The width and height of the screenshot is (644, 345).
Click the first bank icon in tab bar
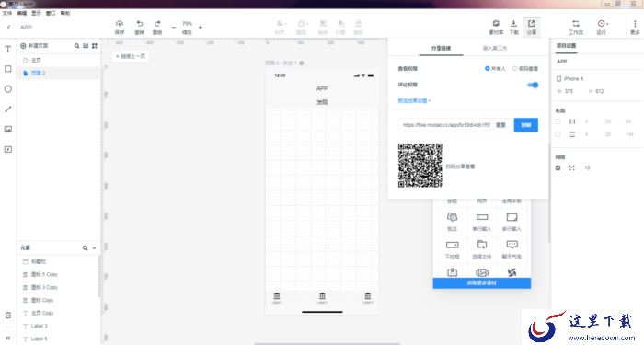click(x=277, y=295)
